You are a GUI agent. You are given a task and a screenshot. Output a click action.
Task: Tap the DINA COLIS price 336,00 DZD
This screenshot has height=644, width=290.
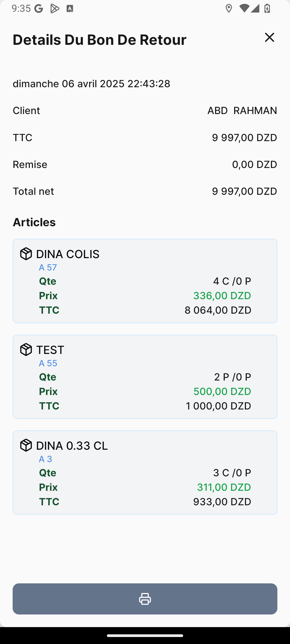click(222, 296)
